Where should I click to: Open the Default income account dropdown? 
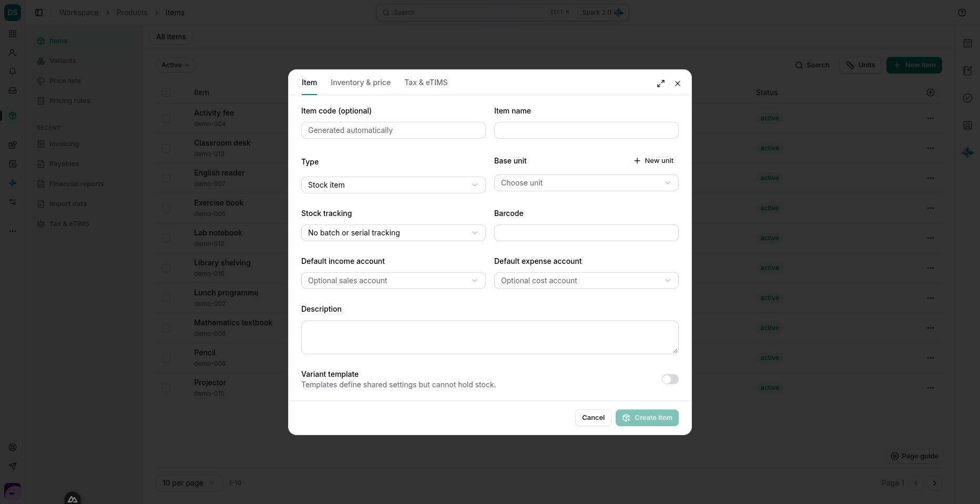(393, 281)
